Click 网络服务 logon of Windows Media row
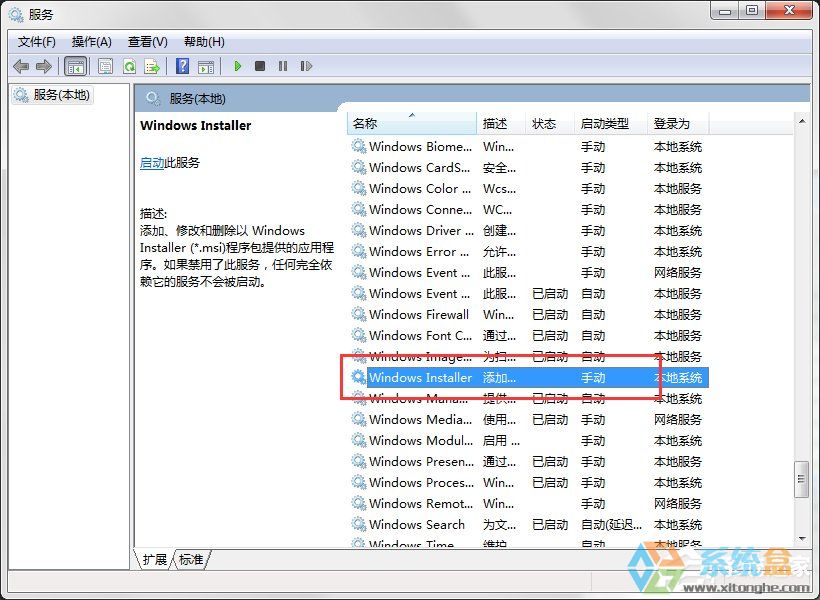 tap(678, 420)
